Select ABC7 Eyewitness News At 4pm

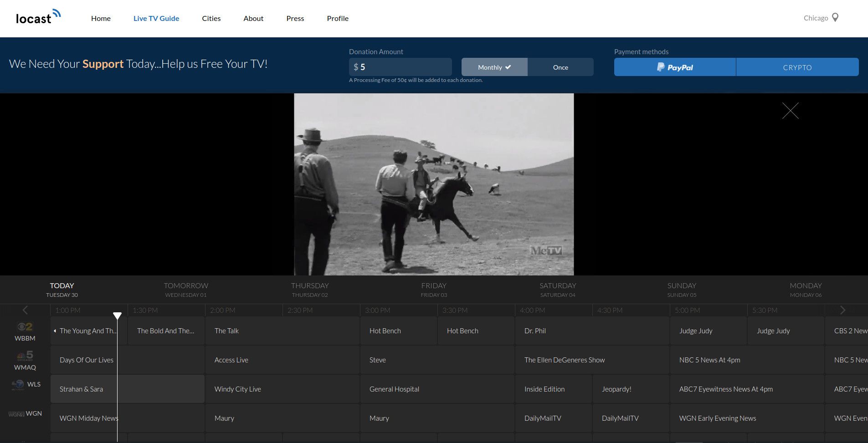point(747,389)
